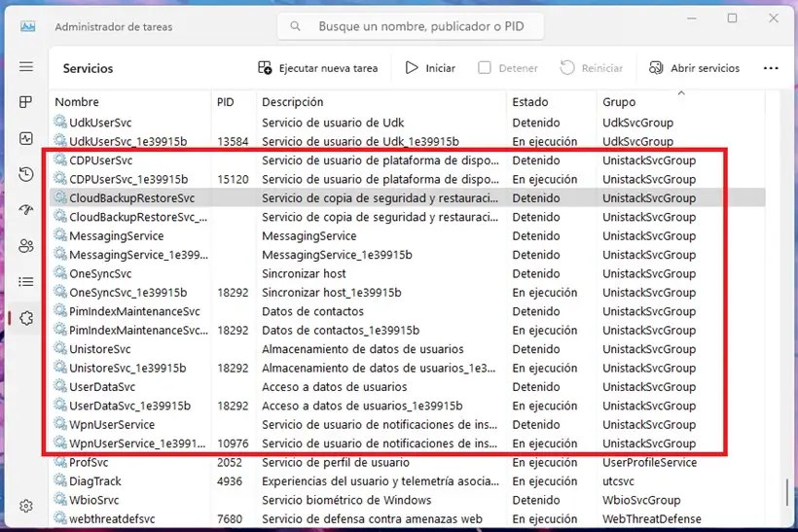Click the gear icon of UserDataSvc
The height and width of the screenshot is (532, 798).
[x=60, y=385]
